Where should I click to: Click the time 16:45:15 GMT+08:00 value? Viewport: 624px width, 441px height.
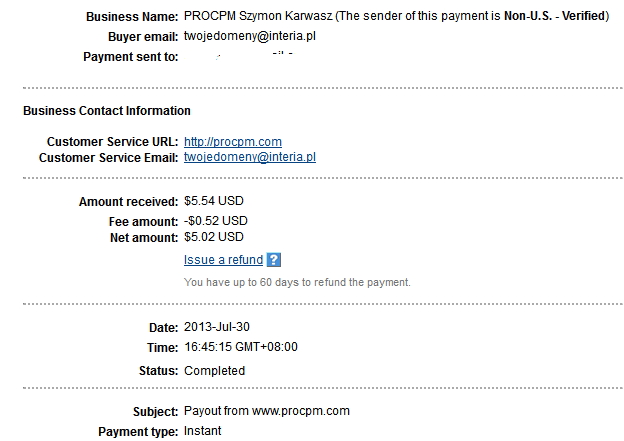241,347
